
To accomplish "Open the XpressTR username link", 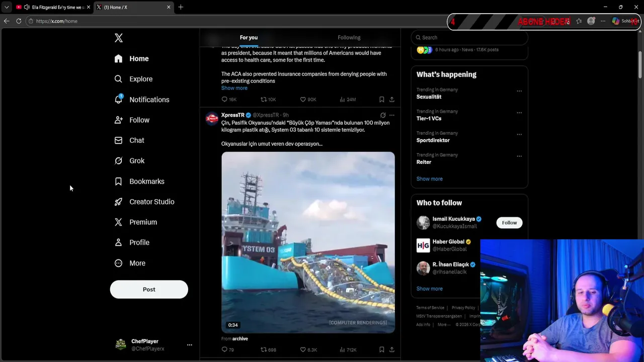I will tap(233, 115).
